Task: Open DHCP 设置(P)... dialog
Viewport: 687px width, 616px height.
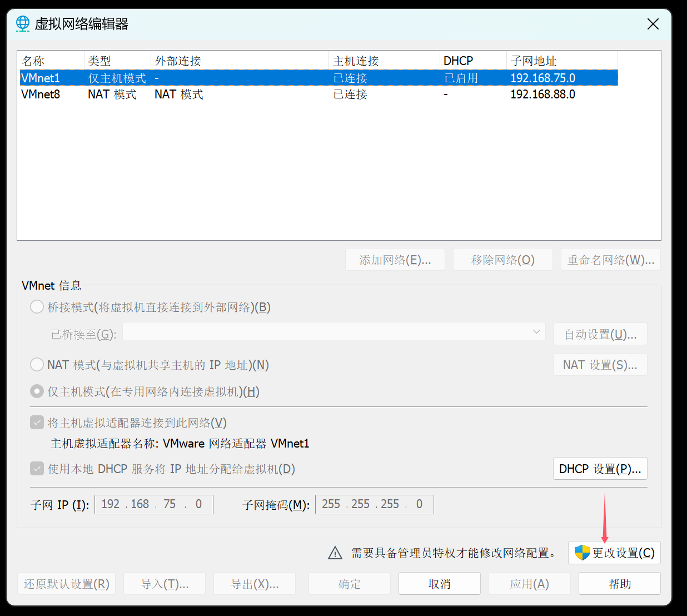Action: pyautogui.click(x=600, y=469)
